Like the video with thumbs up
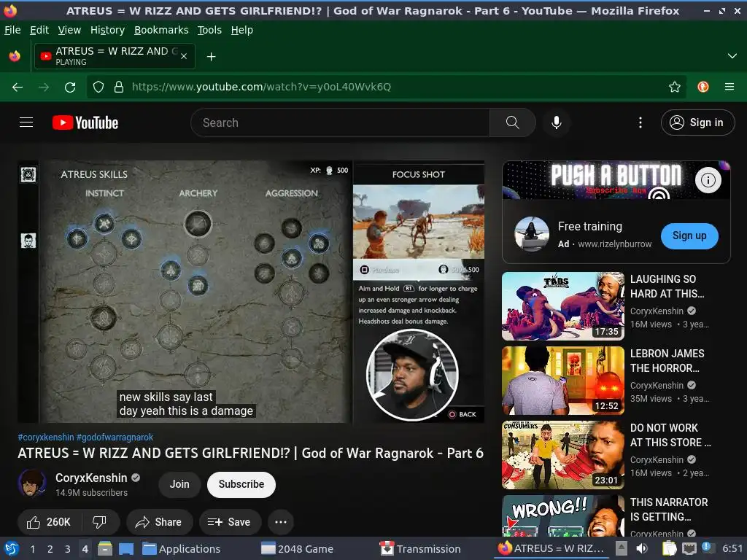747x560 pixels. (x=50, y=522)
